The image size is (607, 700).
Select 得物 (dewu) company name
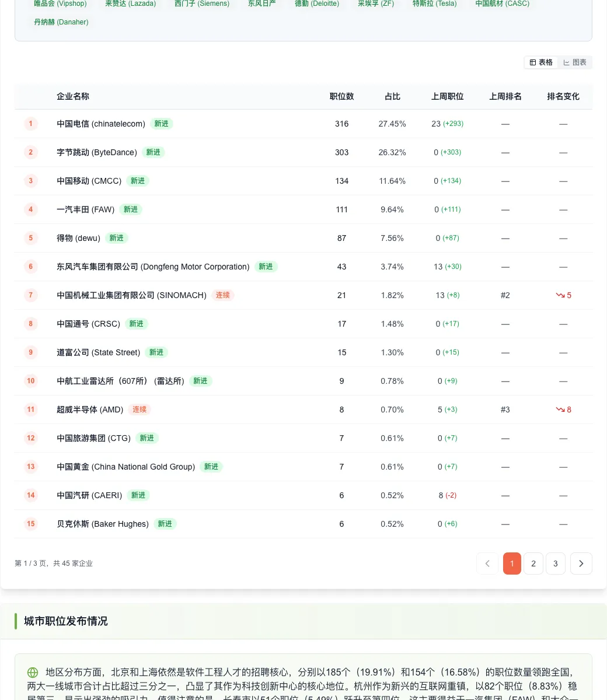click(79, 238)
